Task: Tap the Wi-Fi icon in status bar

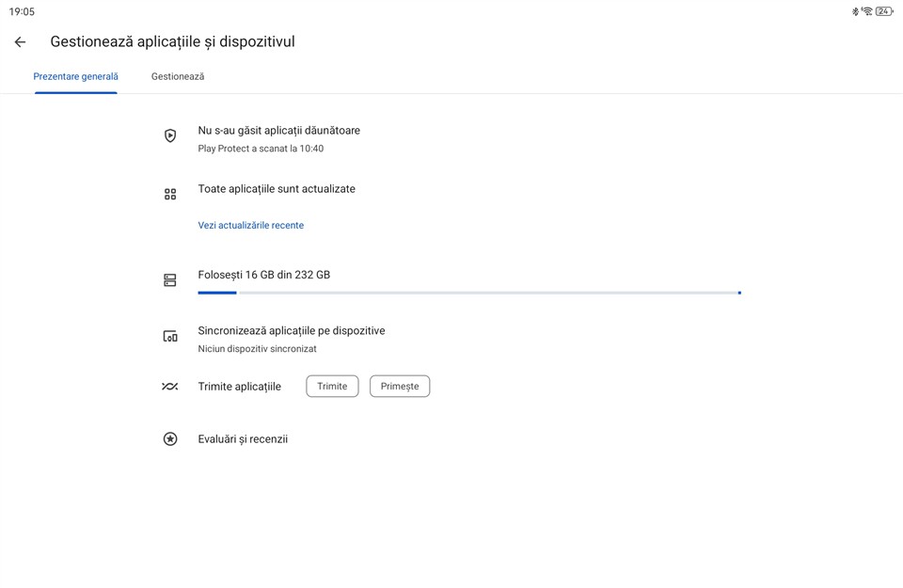Action: 867,11
